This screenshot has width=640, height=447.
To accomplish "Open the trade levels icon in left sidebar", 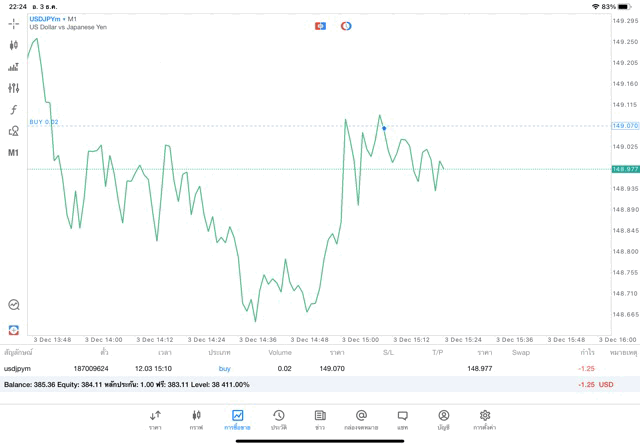I will point(14,67).
